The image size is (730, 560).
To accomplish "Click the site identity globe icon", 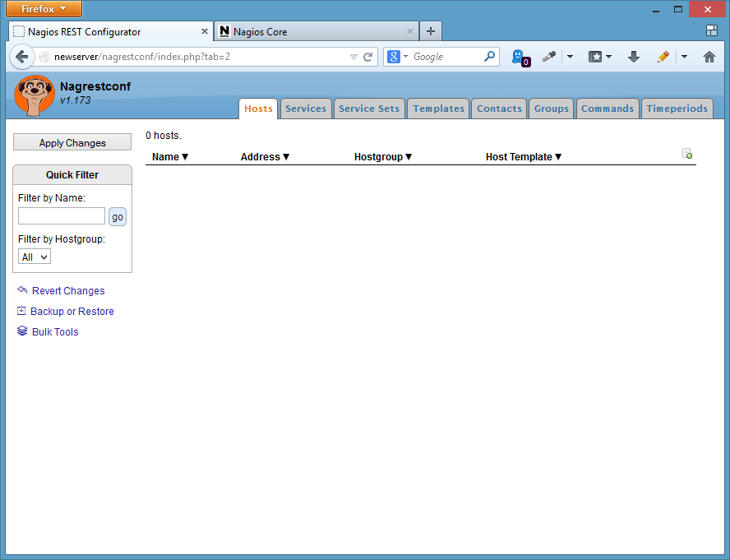I will click(44, 57).
